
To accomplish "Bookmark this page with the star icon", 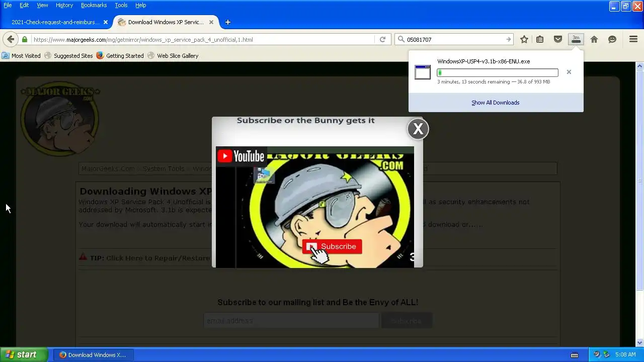I will click(x=524, y=39).
